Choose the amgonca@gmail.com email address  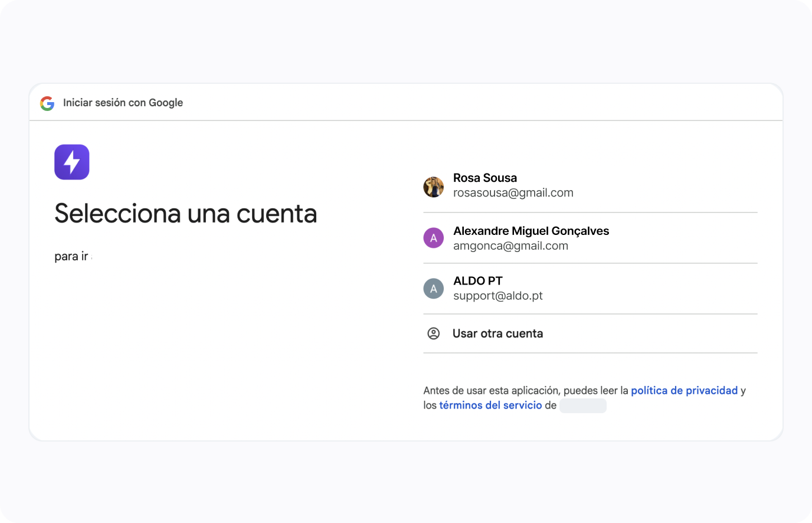tap(510, 246)
